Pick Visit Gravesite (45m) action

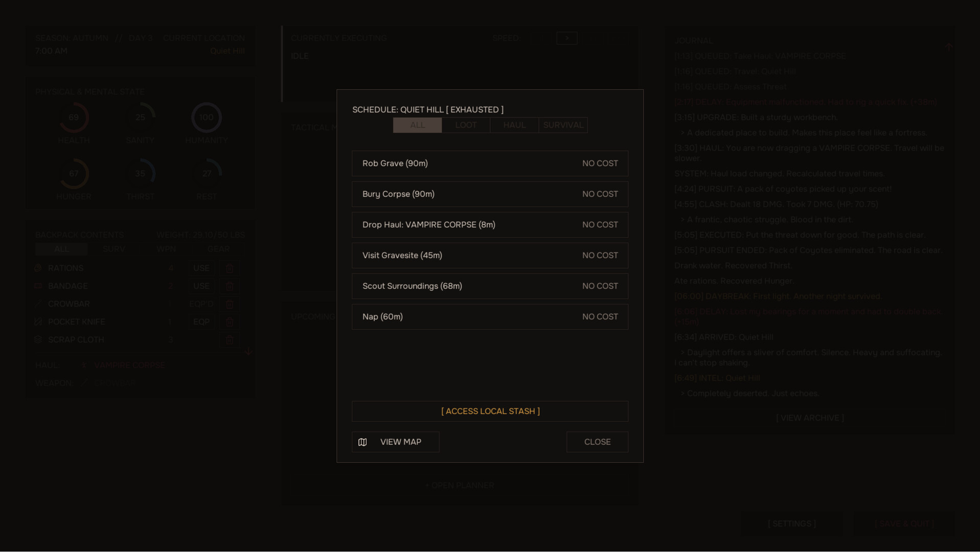[490, 256]
